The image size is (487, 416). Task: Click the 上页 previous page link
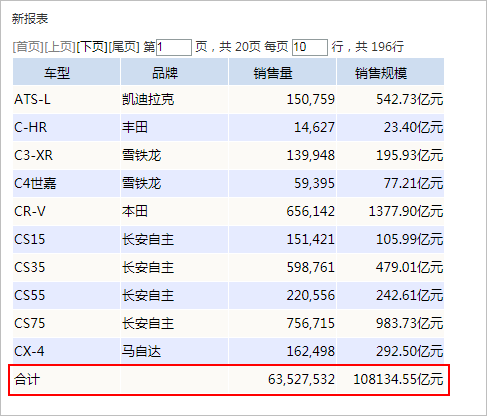pos(60,47)
